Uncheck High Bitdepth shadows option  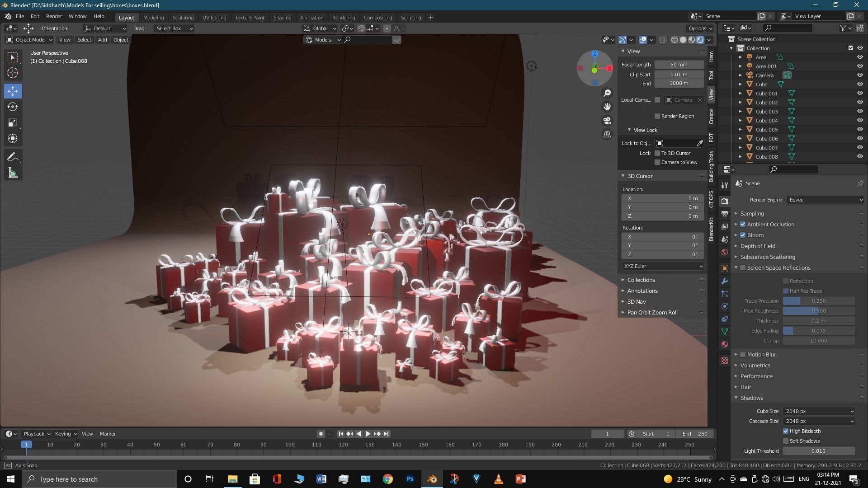click(786, 431)
